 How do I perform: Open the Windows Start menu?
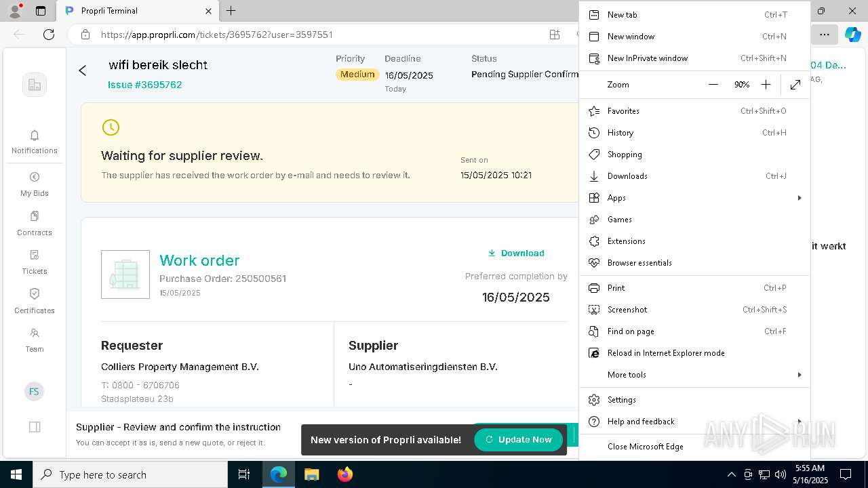point(16,474)
